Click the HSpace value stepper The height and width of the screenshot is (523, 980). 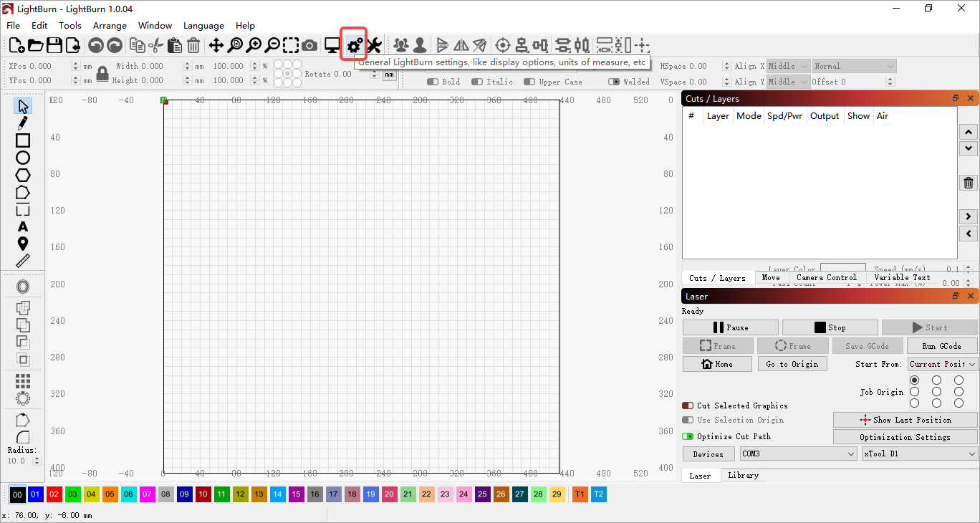pyautogui.click(x=727, y=66)
